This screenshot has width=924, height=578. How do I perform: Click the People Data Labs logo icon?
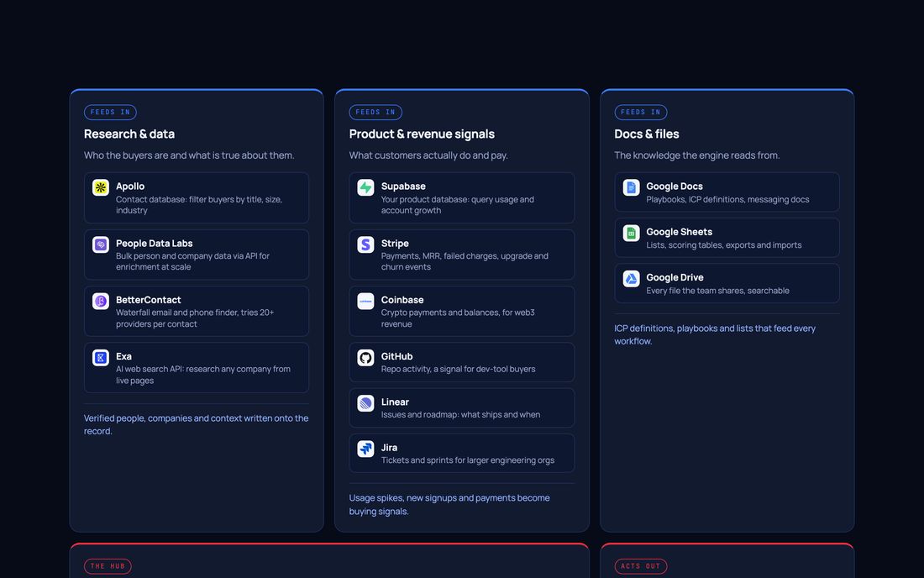[x=101, y=244]
